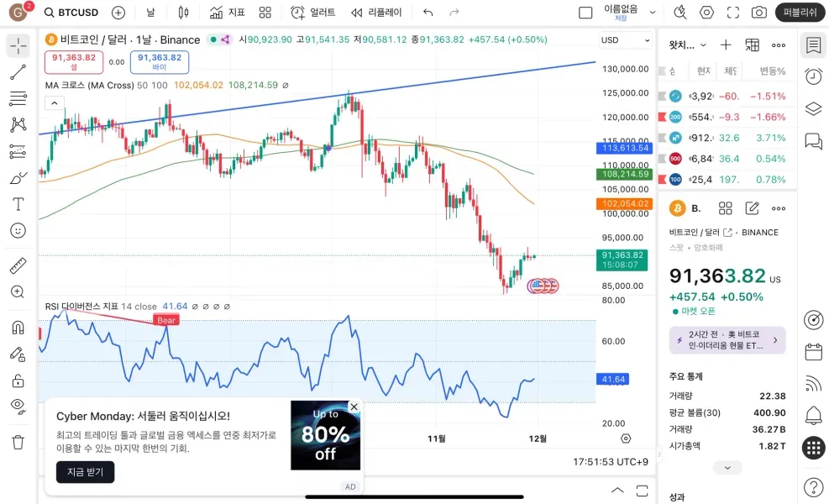
Task: Open the emoji icons tool
Action: (18, 231)
